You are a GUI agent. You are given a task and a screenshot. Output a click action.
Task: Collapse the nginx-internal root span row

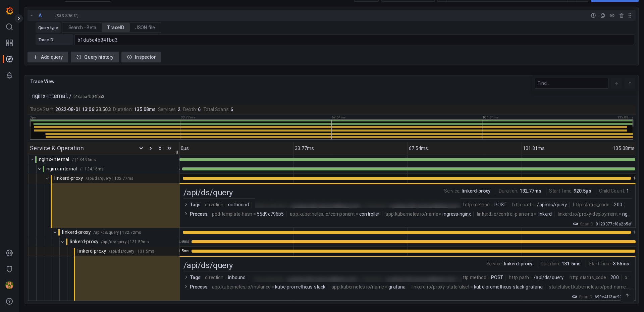pyautogui.click(x=32, y=160)
